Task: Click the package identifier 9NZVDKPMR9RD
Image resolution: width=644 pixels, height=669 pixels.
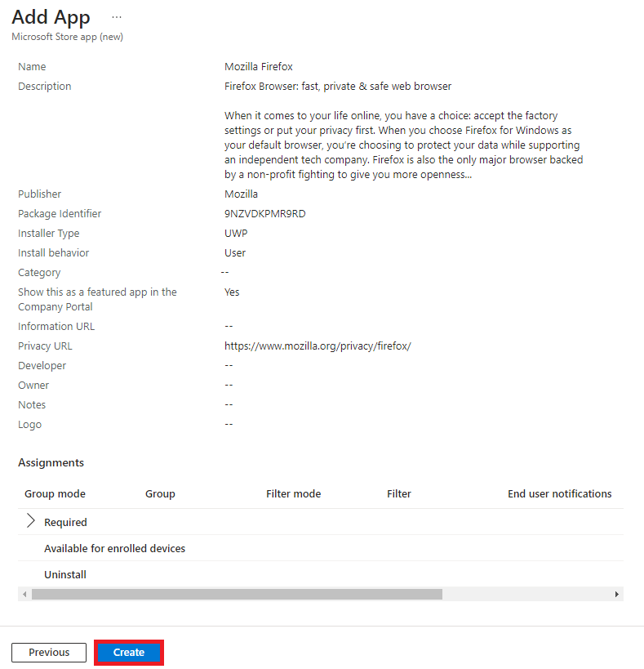Action: tap(264, 214)
